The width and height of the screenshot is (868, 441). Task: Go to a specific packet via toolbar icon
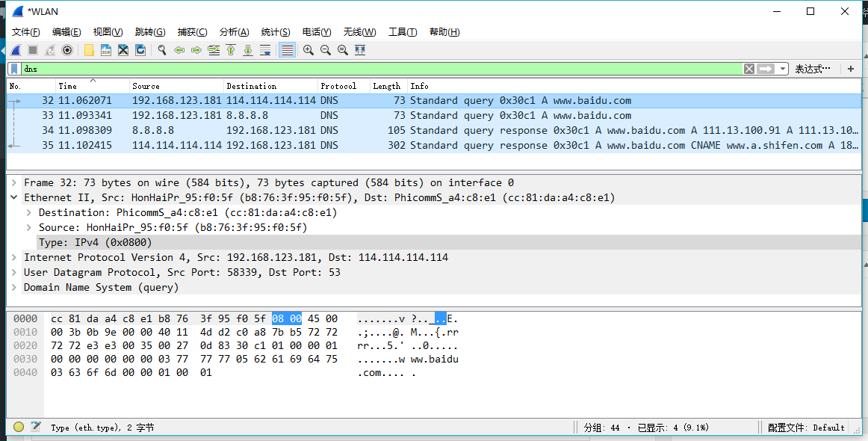coord(214,50)
